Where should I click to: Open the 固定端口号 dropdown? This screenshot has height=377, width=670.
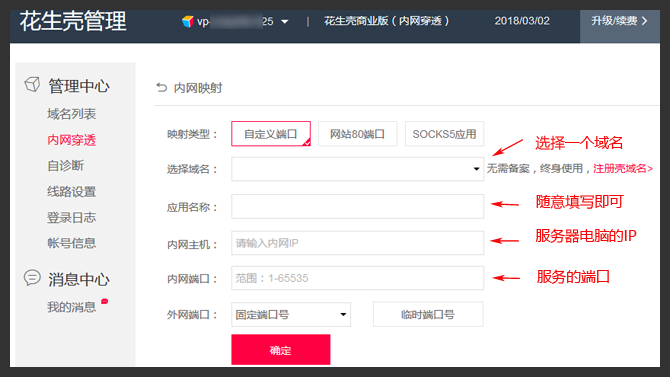pyautogui.click(x=291, y=315)
